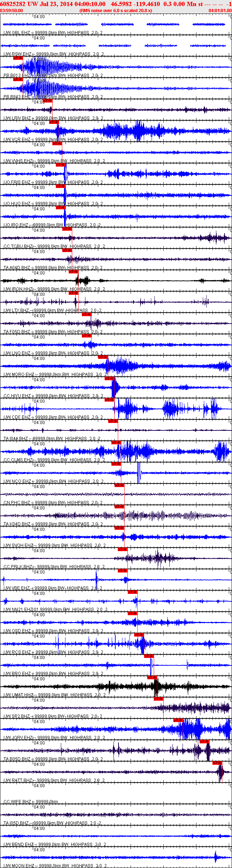Screen dimensions: 232x868
Task: Click the red pick flag on UW MORO trace
Action: pyautogui.click(x=103, y=357)
